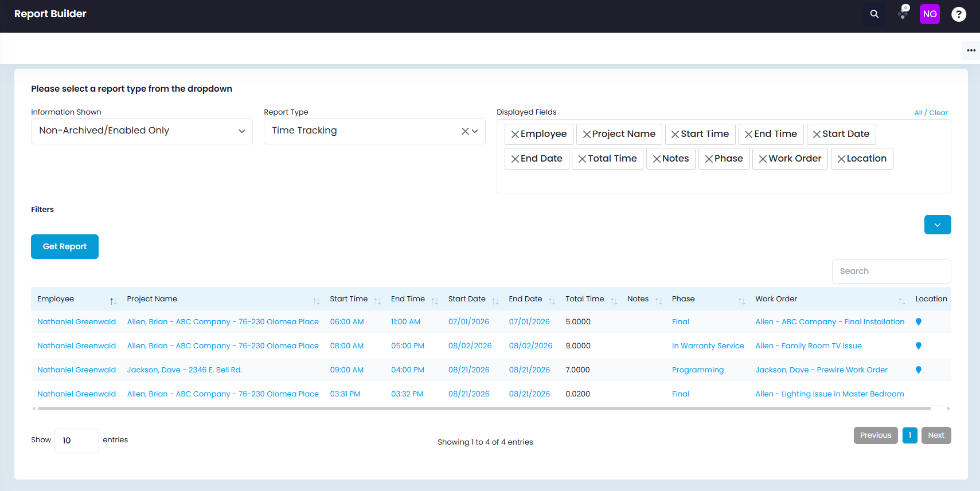
Task: Open Jackson, Dave - Prewire Work Order link
Action: coord(821,370)
